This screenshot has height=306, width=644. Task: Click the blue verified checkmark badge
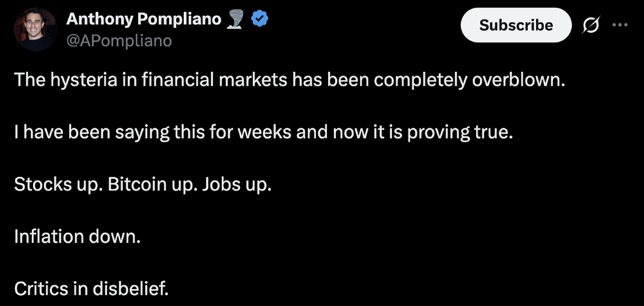[x=259, y=20]
